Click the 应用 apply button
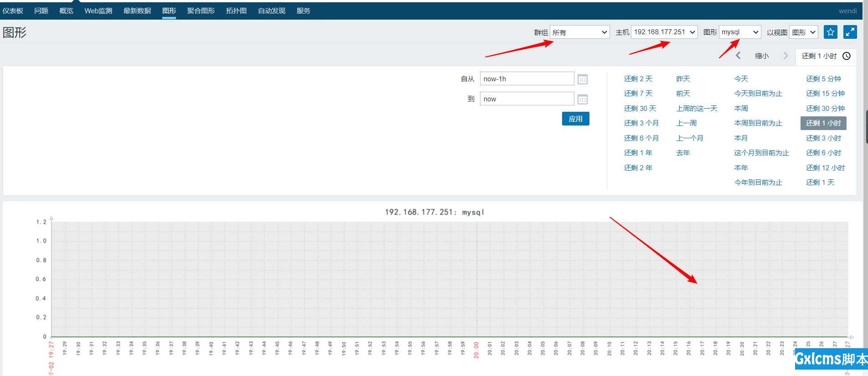 coord(575,119)
